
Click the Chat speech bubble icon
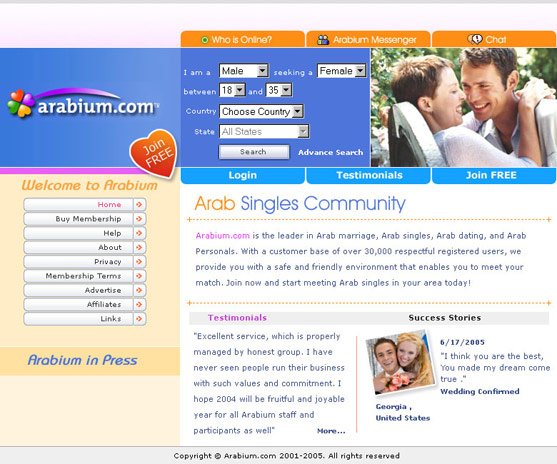(x=475, y=39)
